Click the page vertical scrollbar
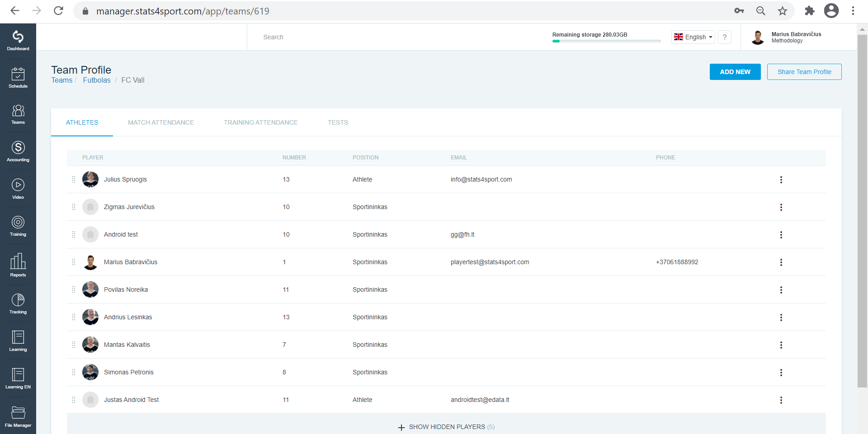Viewport: 868px width, 434px height. [x=862, y=211]
